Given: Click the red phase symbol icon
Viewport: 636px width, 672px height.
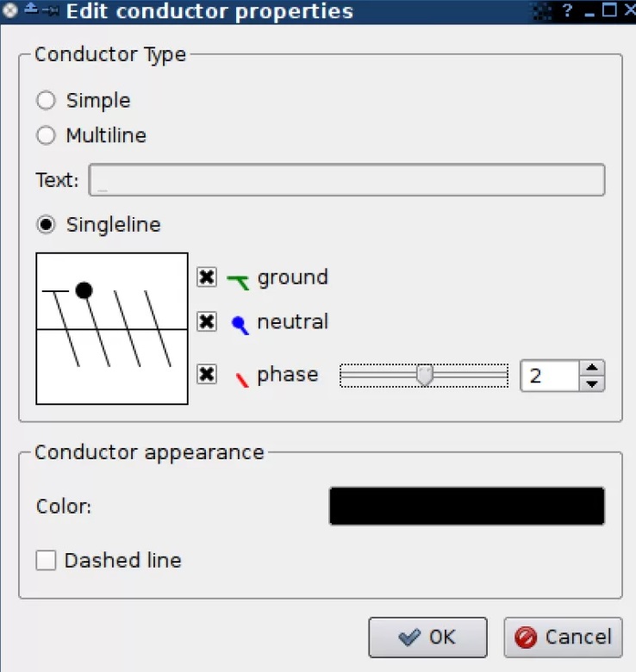Looking at the screenshot, I should coord(241,377).
